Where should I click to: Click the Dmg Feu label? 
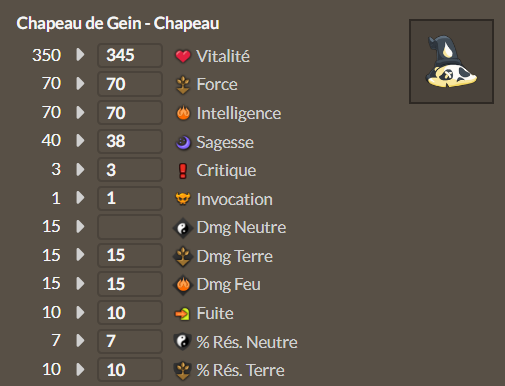click(228, 284)
